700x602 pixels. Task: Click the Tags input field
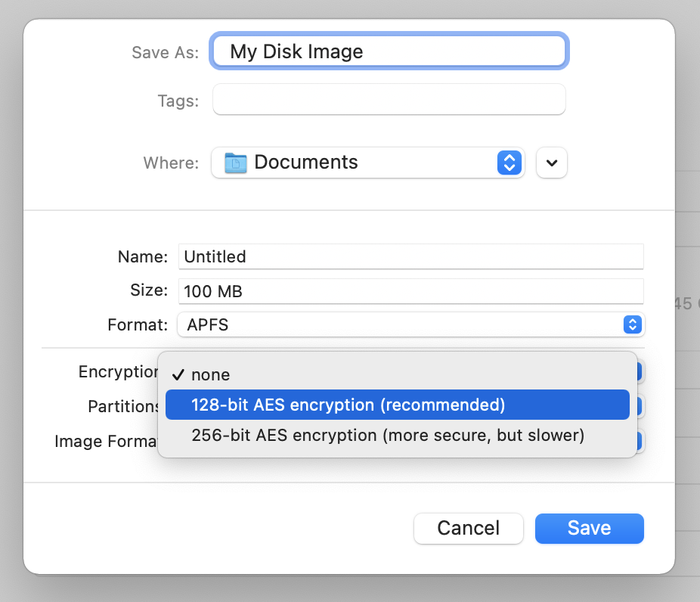(x=389, y=99)
